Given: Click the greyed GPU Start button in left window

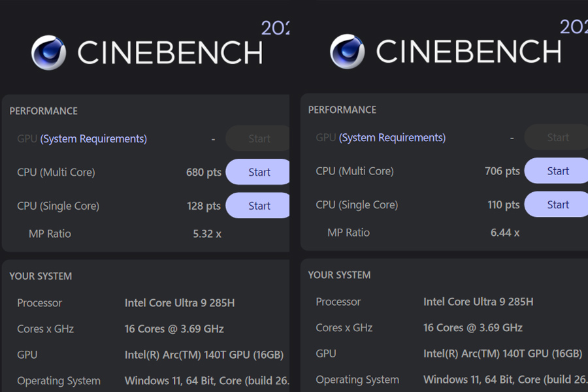Looking at the screenshot, I should pyautogui.click(x=257, y=139).
